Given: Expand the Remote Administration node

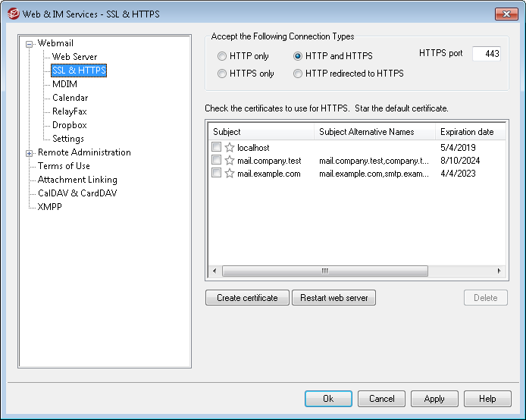Looking at the screenshot, I should [30, 153].
